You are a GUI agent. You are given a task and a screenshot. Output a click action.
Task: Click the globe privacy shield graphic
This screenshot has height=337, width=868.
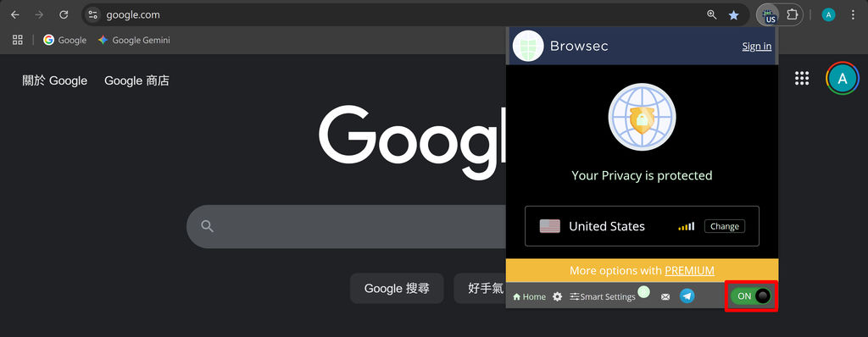(x=642, y=117)
